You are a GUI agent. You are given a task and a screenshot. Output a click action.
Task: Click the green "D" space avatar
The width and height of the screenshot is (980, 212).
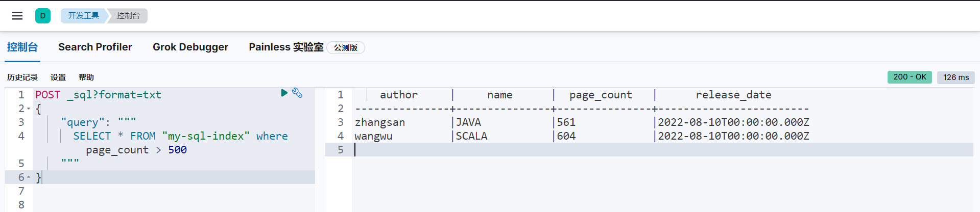(43, 16)
